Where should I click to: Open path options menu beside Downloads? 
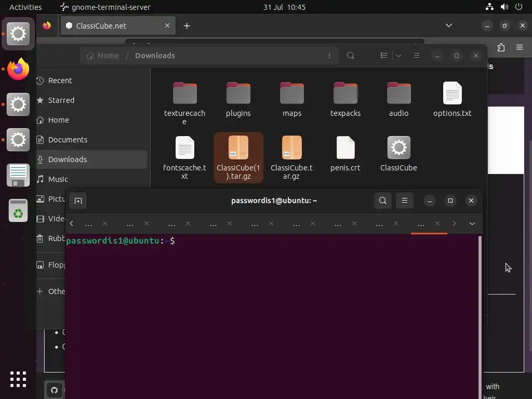[329, 56]
